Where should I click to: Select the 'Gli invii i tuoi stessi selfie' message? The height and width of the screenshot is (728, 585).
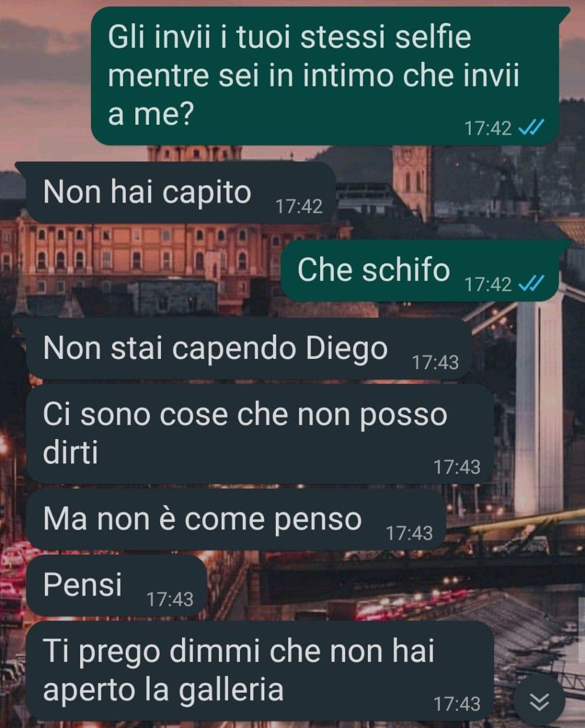(x=330, y=76)
